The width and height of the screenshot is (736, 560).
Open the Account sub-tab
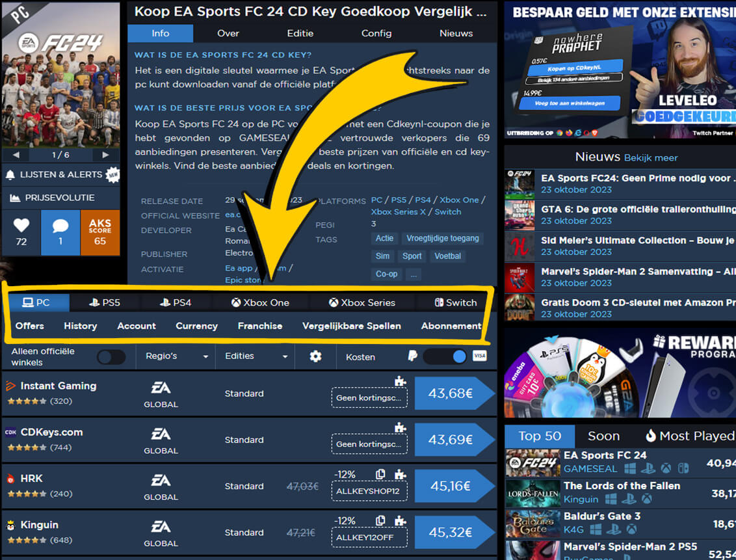click(136, 326)
